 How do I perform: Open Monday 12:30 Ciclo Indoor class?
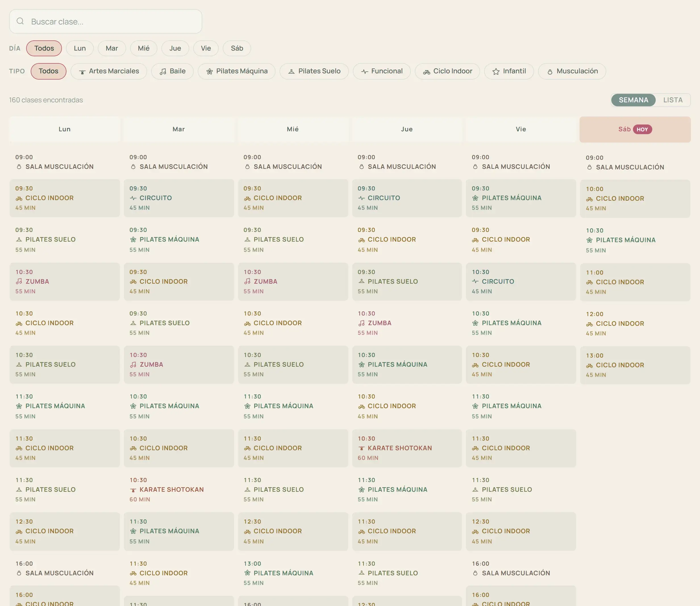(64, 531)
